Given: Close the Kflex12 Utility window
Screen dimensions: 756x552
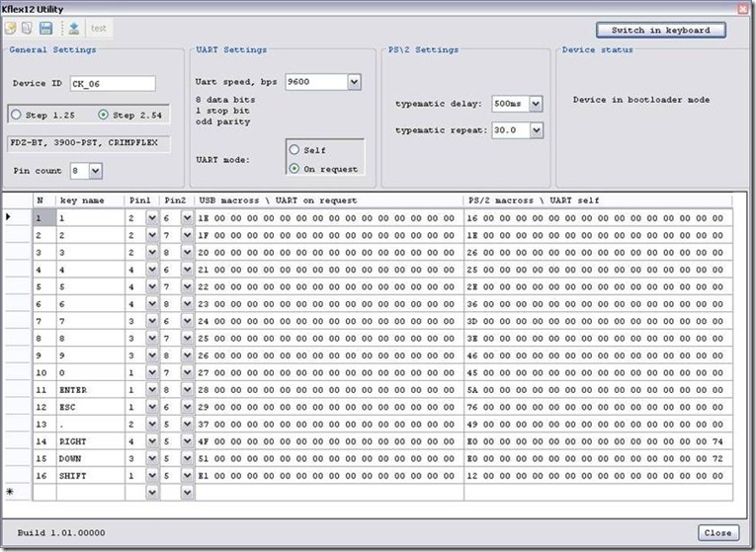Looking at the screenshot, I should pyautogui.click(x=743, y=8).
